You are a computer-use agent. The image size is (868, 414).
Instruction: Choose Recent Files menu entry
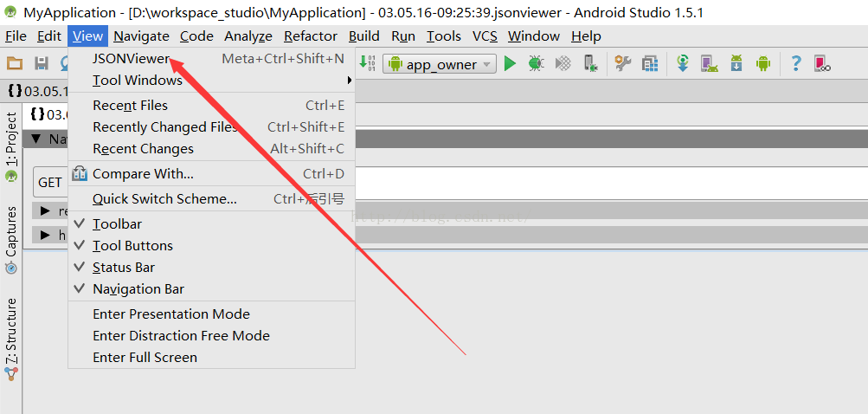(211, 106)
